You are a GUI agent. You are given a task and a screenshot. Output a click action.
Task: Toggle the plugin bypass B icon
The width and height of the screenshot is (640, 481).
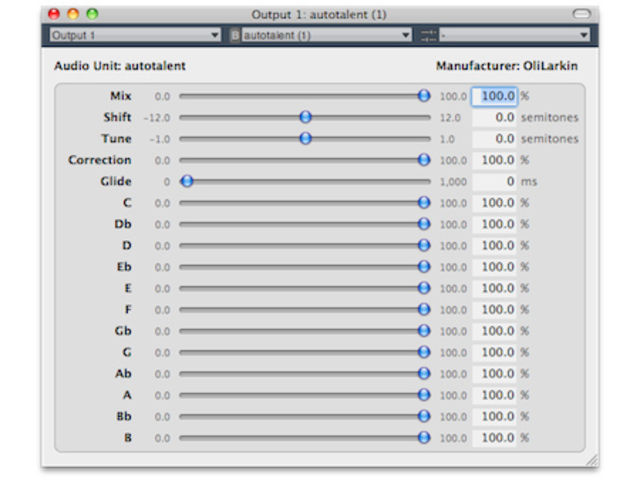click(x=235, y=35)
